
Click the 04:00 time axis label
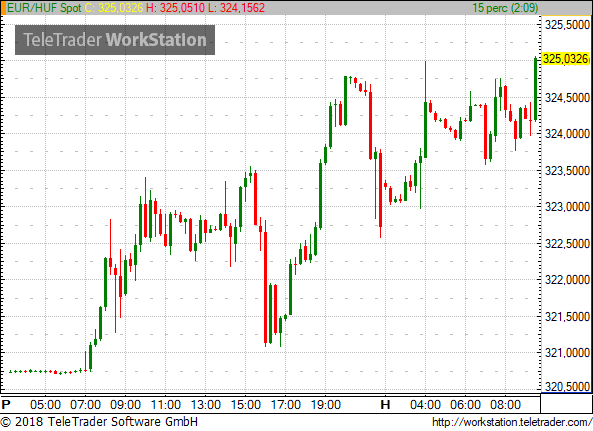(x=425, y=405)
